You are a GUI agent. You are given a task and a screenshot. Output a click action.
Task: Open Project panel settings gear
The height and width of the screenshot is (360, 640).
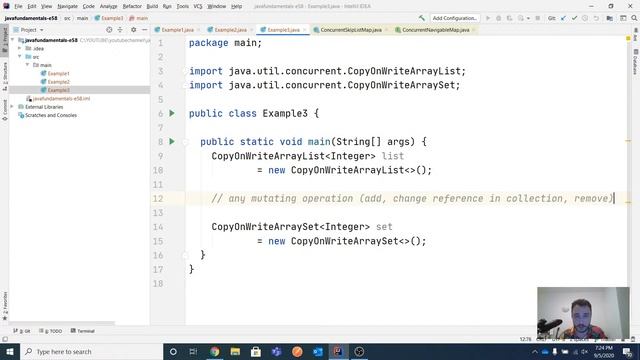[133, 30]
